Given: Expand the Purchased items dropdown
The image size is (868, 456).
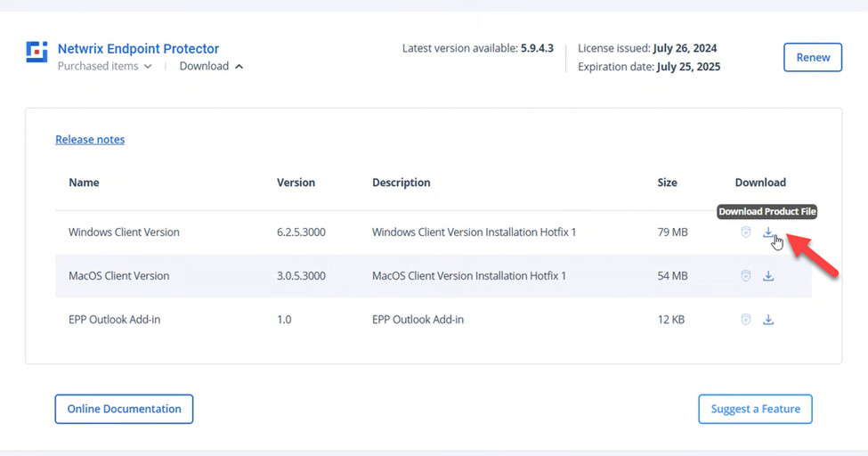Looking at the screenshot, I should (x=104, y=67).
